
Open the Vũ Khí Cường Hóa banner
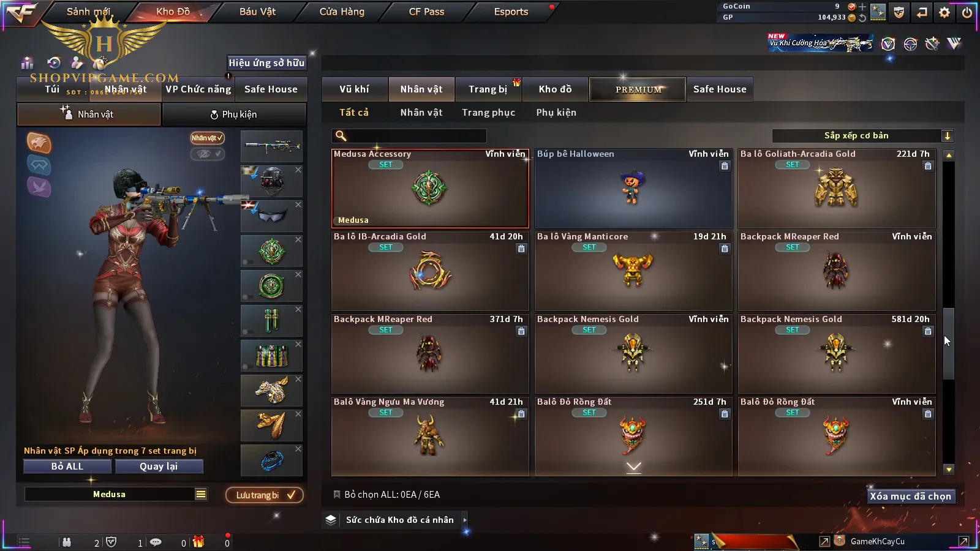pyautogui.click(x=821, y=43)
